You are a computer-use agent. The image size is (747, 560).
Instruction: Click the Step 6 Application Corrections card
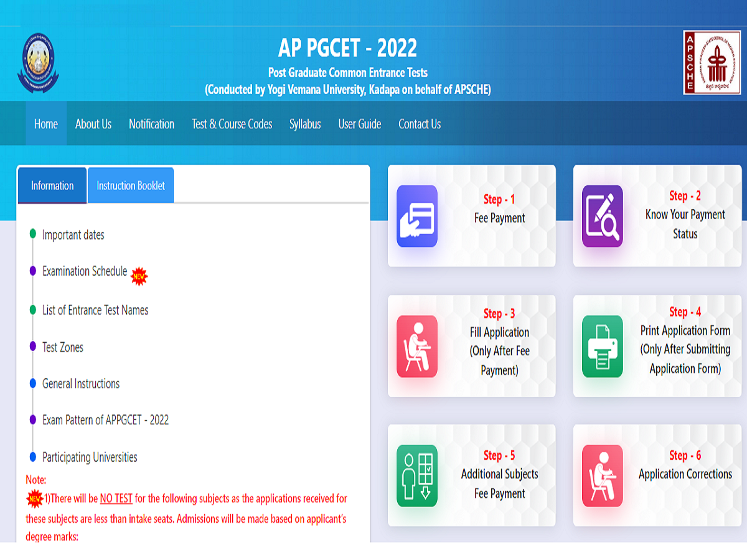coord(657,475)
